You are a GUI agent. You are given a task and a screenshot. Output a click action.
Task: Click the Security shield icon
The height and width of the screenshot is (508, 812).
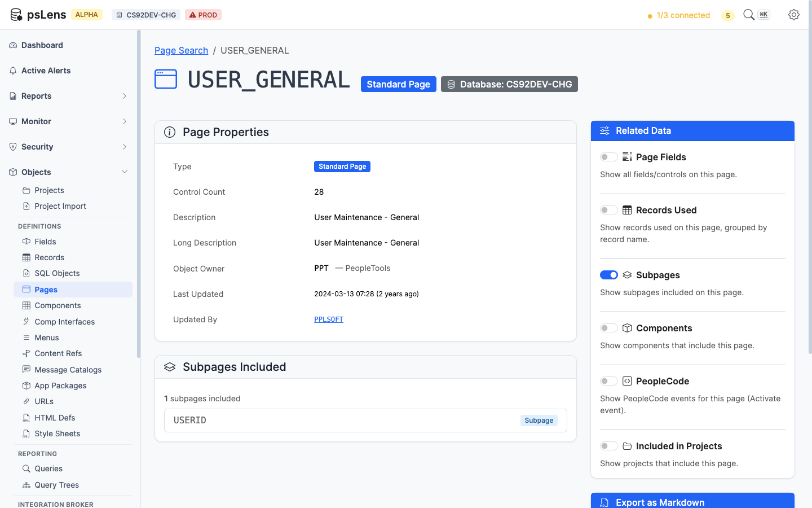coord(13,147)
